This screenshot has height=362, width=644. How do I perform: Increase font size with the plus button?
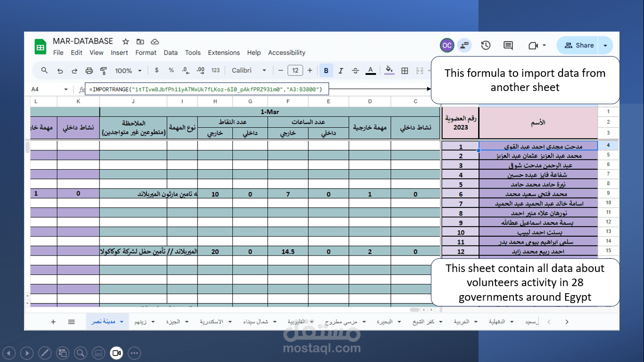click(x=310, y=70)
